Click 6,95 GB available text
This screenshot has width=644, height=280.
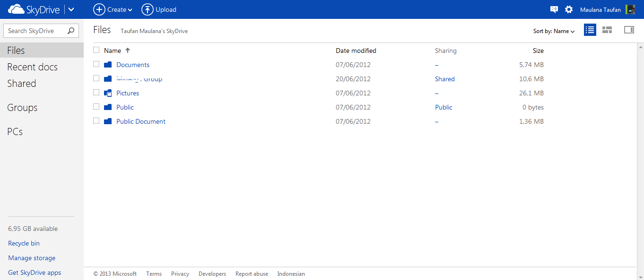(x=33, y=229)
